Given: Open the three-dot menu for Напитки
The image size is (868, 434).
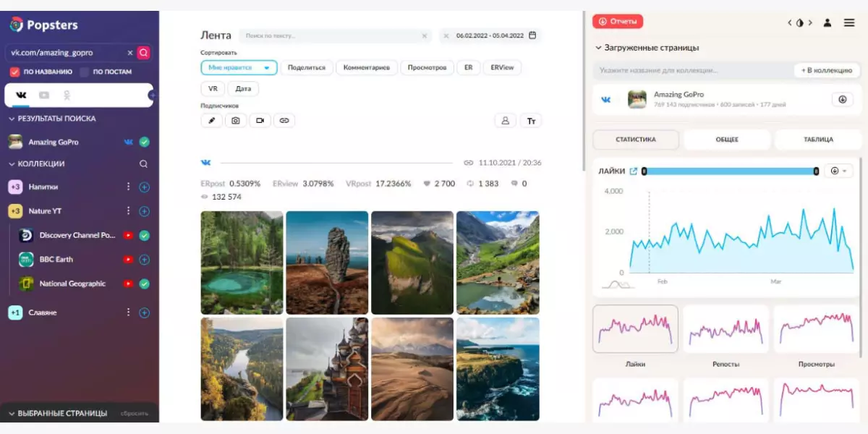Looking at the screenshot, I should point(129,187).
